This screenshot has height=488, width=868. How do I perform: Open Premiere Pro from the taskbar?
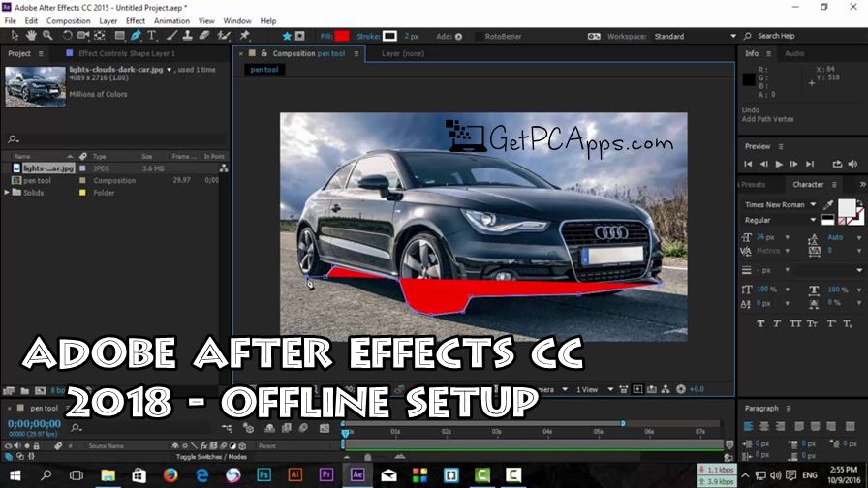(326, 474)
